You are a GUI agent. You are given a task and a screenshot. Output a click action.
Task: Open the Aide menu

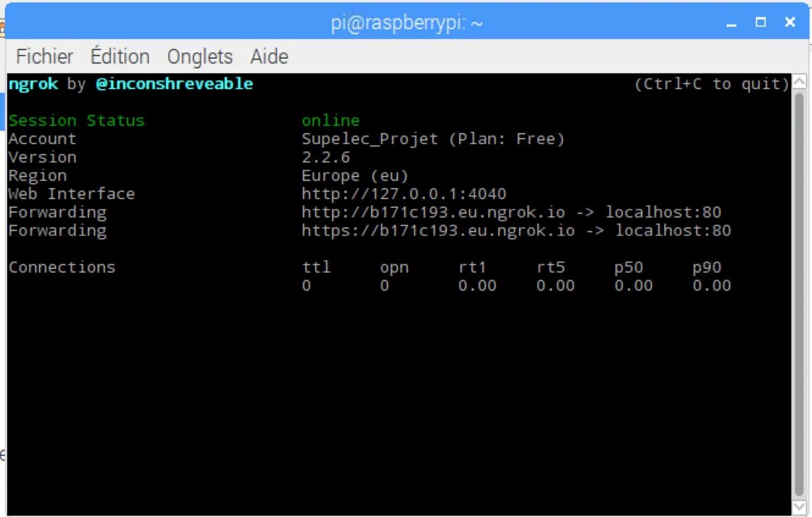[x=269, y=56]
